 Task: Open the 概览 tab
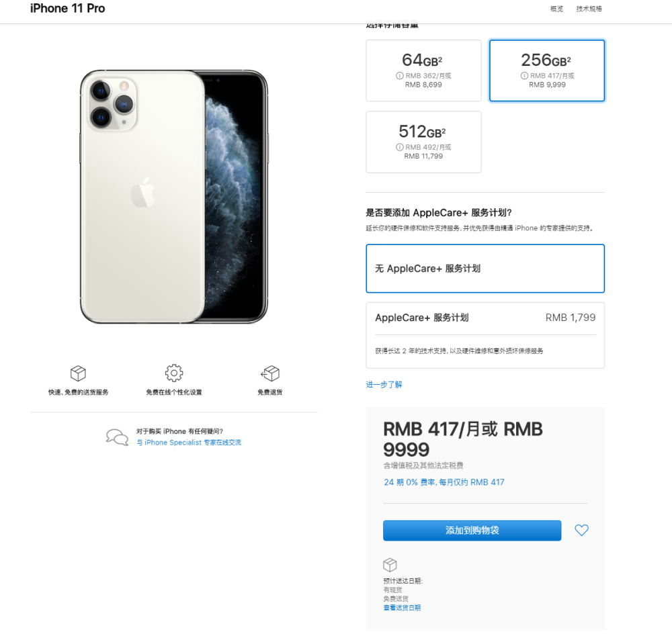point(556,9)
